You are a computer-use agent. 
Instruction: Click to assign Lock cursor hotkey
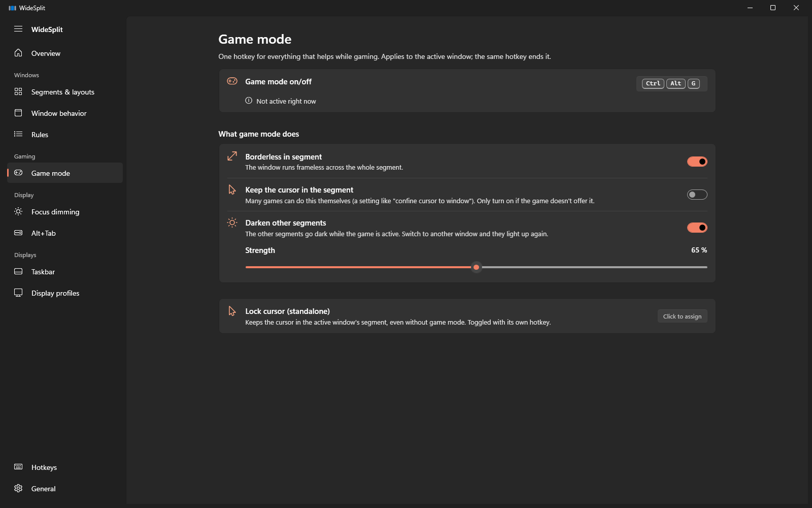pos(682,316)
